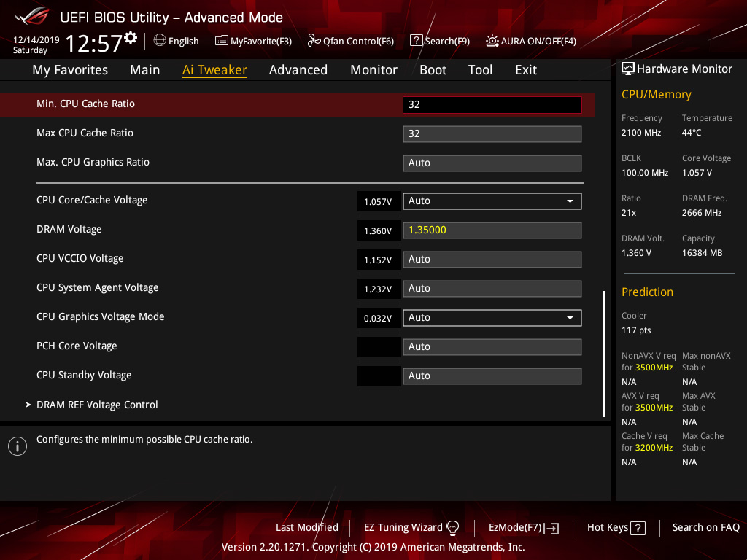This screenshot has width=747, height=560.
Task: Open CPU Graphics Voltage Mode dropdown
Action: tap(492, 318)
